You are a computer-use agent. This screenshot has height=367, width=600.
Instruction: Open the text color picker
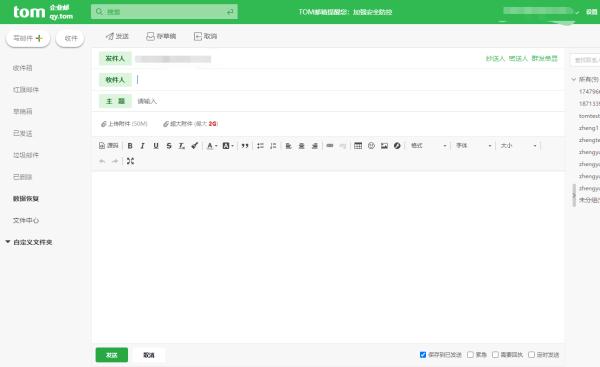[x=212, y=146]
